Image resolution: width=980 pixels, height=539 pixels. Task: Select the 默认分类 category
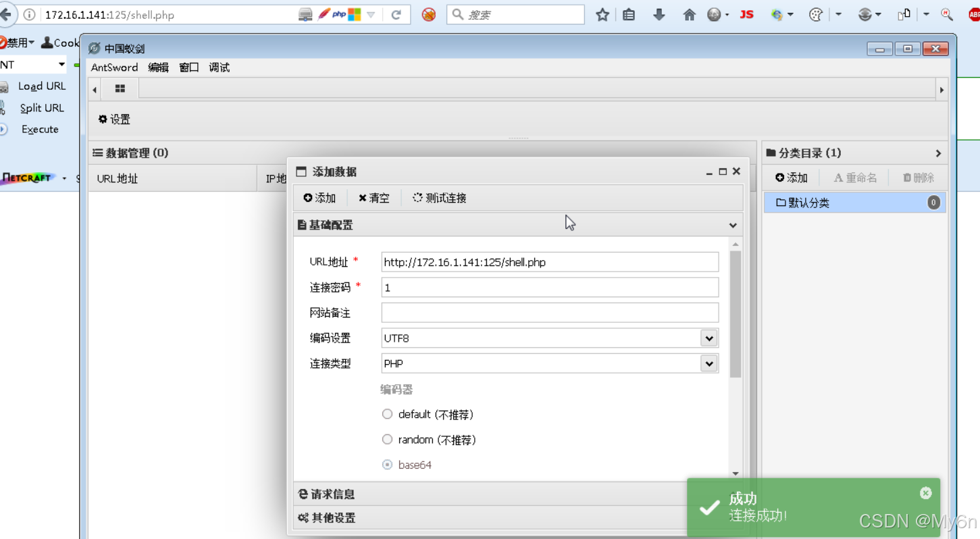click(x=854, y=203)
